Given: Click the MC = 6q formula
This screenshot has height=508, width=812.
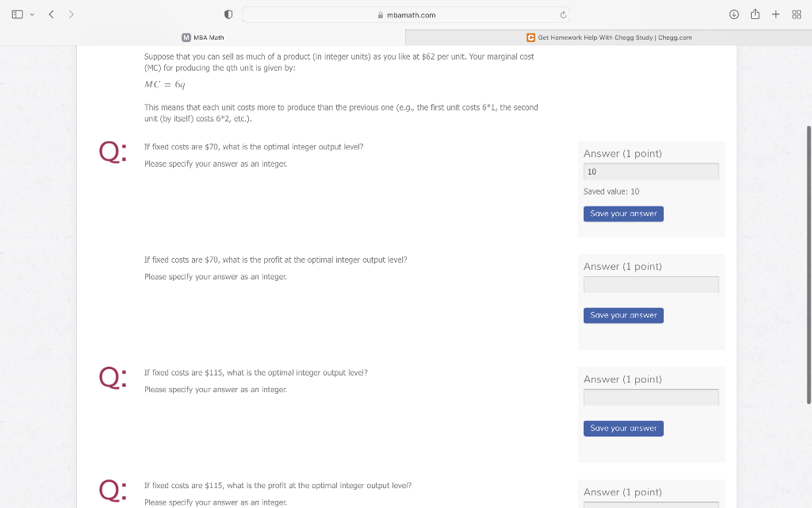Looking at the screenshot, I should [165, 84].
